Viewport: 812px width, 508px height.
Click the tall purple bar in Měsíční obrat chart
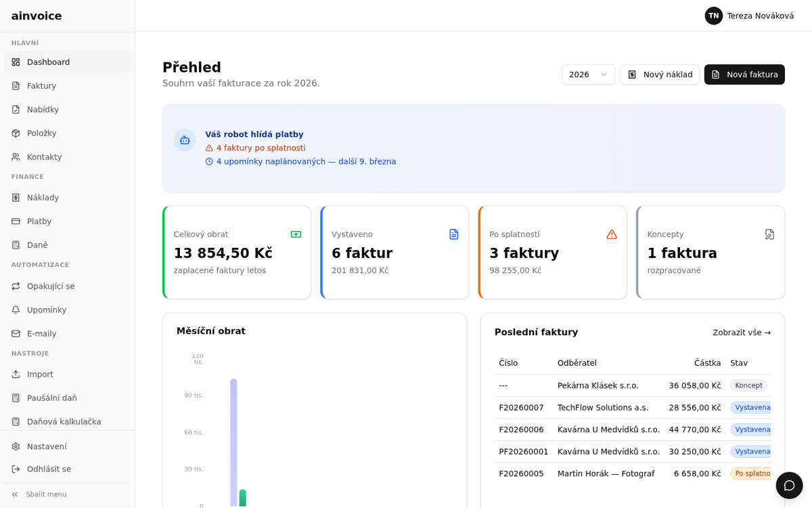tap(233, 442)
